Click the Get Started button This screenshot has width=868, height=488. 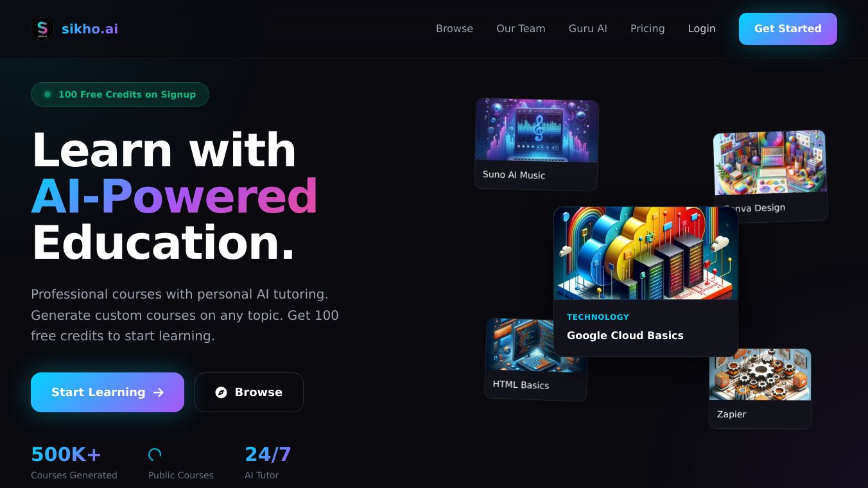(788, 29)
